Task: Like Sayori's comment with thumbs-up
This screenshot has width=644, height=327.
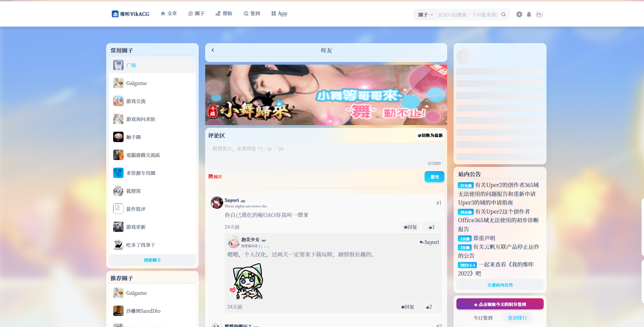Action: (x=431, y=227)
